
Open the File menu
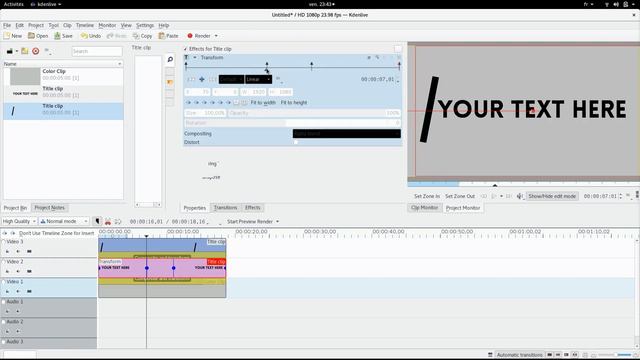pyautogui.click(x=7, y=25)
